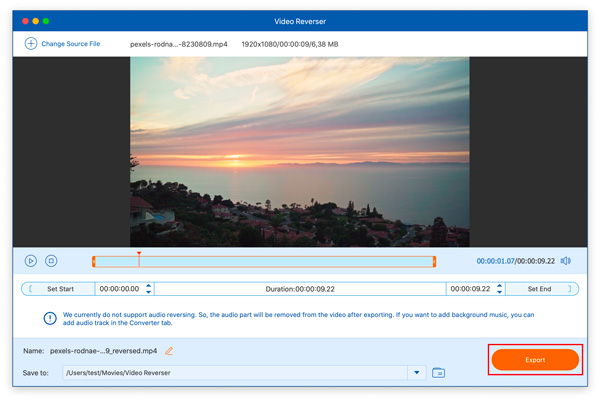Viewport: 600px width, 401px height.
Task: Click the Change Source File plus icon
Action: [30, 44]
